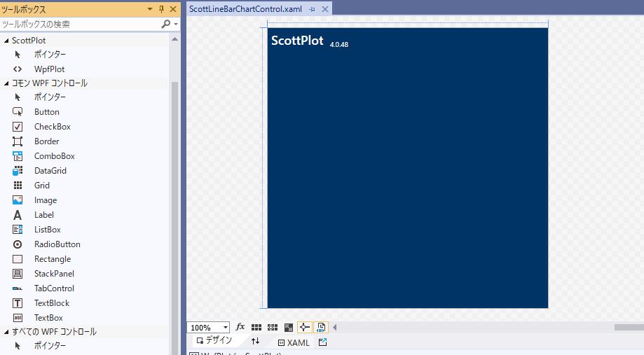Select the ComboBox control
This screenshot has width=644, height=355.
point(54,156)
